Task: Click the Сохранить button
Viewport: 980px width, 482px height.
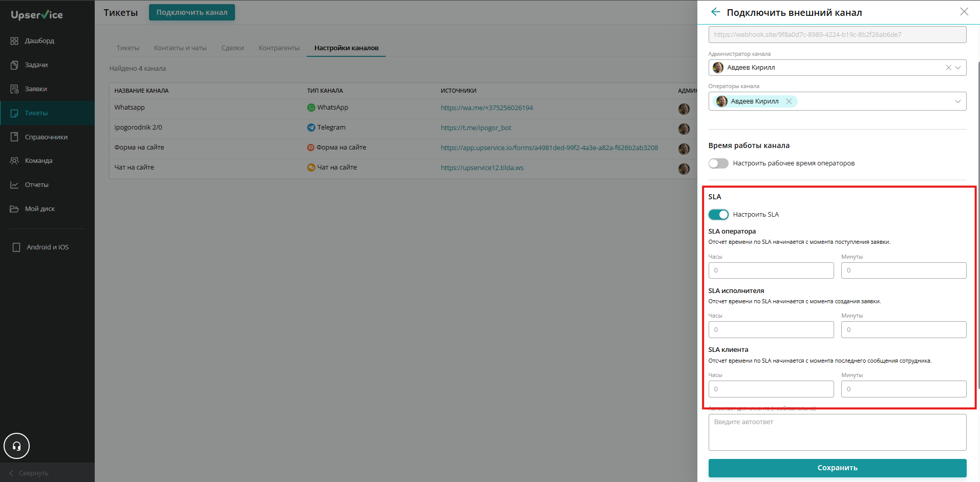Action: click(837, 468)
